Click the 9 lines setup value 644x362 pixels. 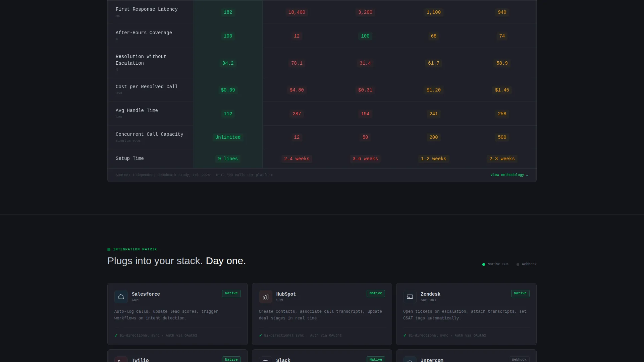(228, 159)
